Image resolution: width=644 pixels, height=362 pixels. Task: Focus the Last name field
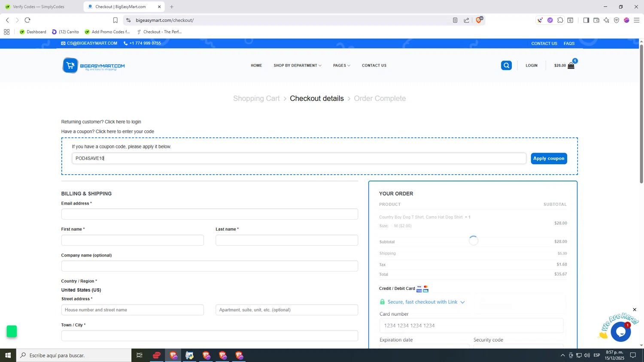click(287, 240)
